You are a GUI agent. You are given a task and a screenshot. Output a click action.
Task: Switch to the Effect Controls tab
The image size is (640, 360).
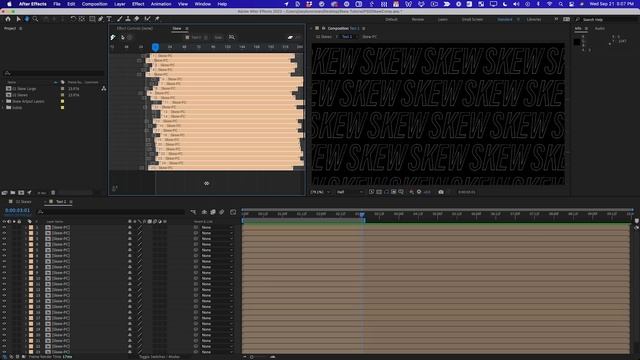(135, 29)
